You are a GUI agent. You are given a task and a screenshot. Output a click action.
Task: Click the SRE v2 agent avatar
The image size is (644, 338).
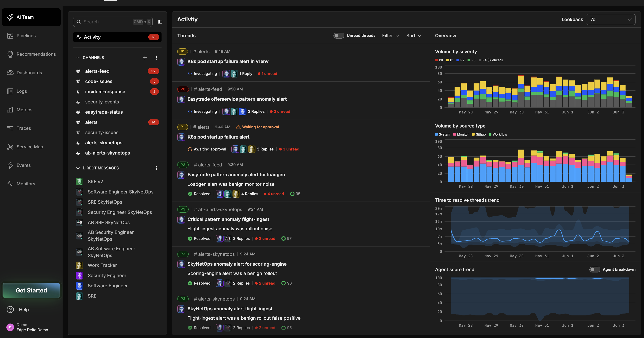tap(79, 182)
